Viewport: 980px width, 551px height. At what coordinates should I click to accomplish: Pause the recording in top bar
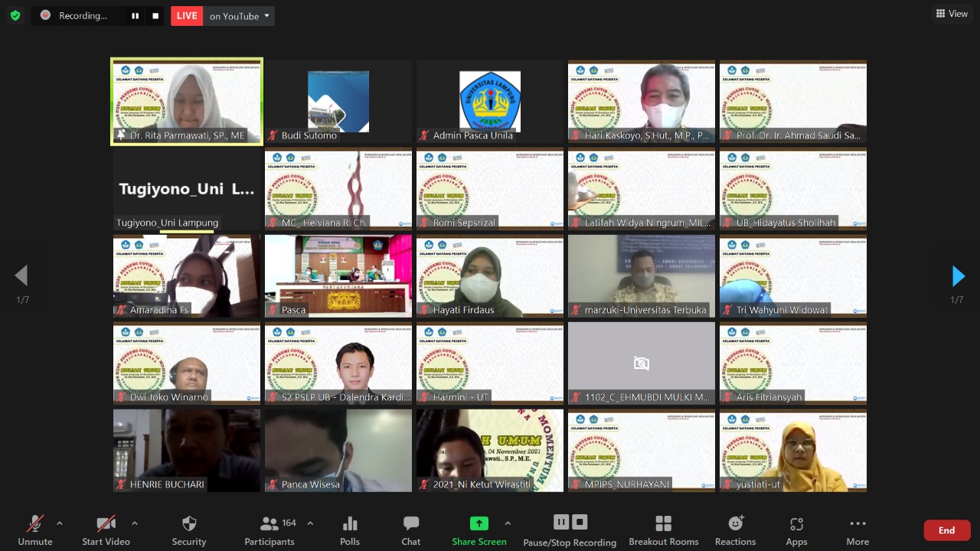[136, 15]
